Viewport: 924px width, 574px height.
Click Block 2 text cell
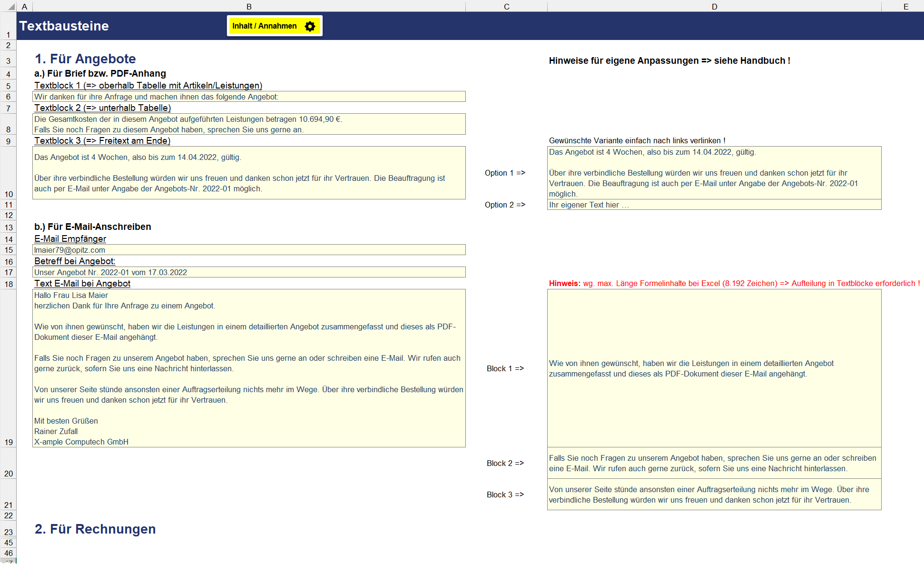point(714,463)
